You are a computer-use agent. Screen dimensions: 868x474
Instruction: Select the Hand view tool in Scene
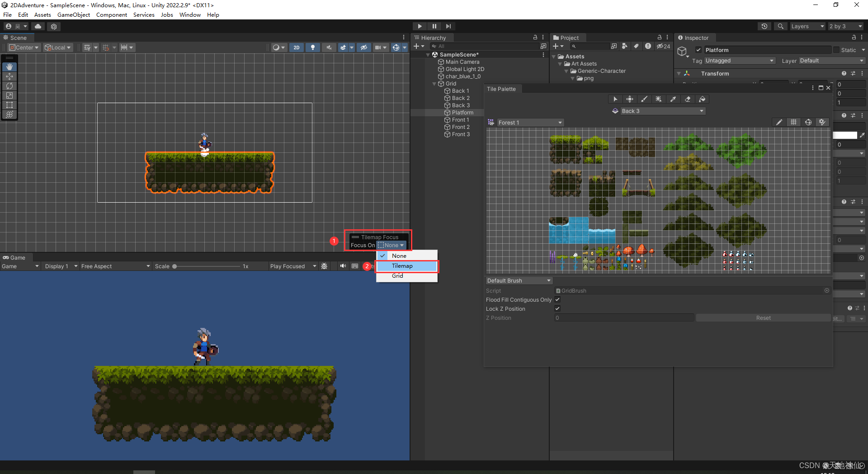click(9, 67)
